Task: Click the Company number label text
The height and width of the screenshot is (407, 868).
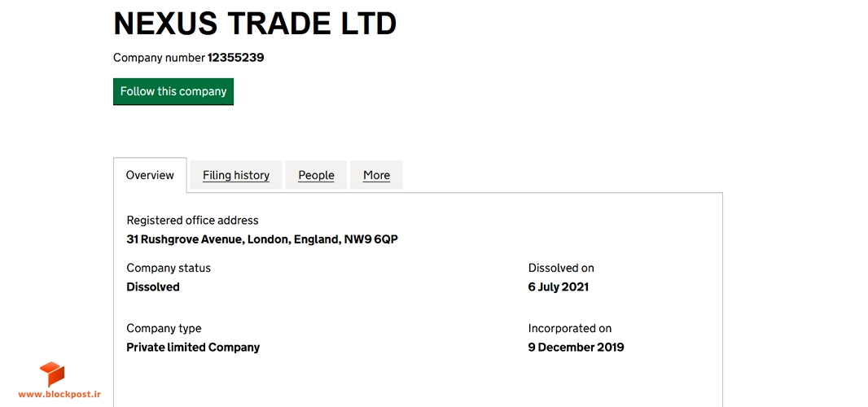Action: point(160,58)
